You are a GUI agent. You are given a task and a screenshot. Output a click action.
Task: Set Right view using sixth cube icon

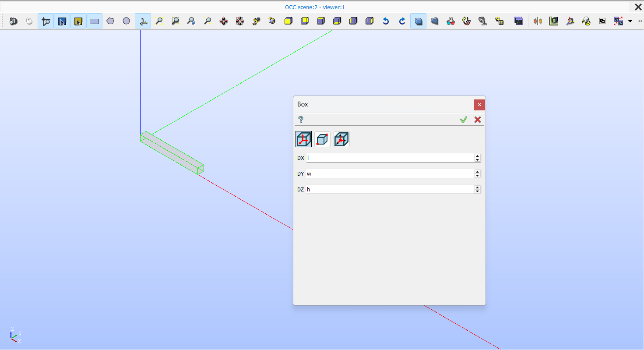(x=370, y=21)
